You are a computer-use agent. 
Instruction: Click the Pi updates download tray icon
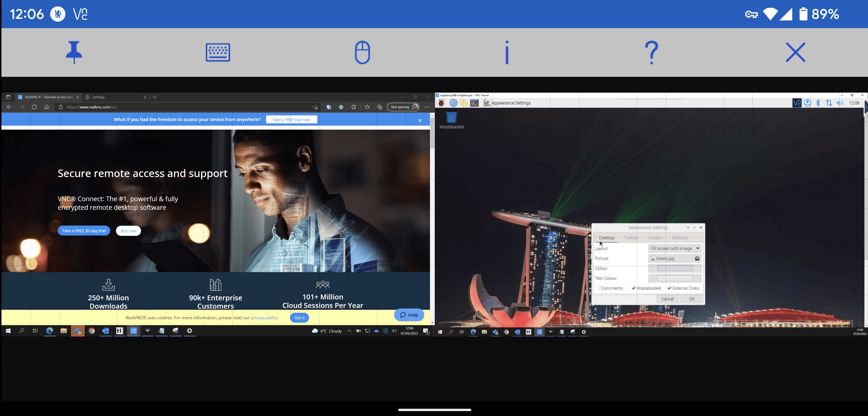tap(807, 103)
